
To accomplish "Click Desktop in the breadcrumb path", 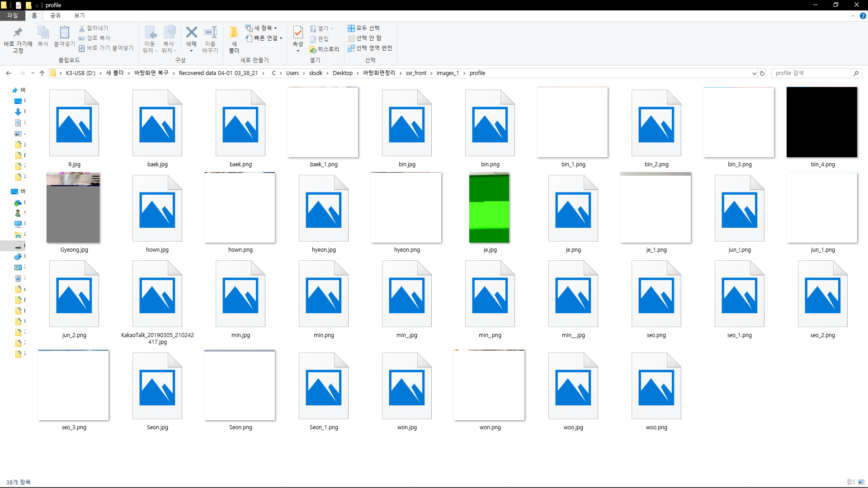I will click(x=343, y=73).
